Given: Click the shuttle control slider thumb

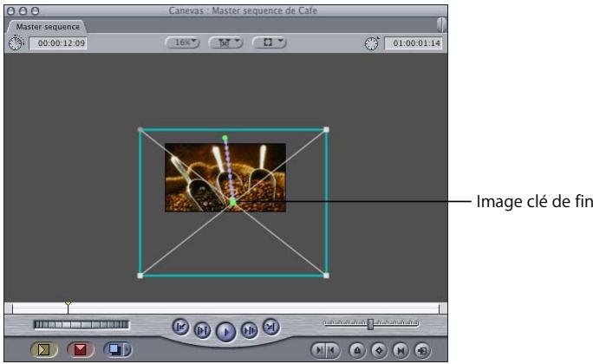Looking at the screenshot, I should [x=371, y=324].
